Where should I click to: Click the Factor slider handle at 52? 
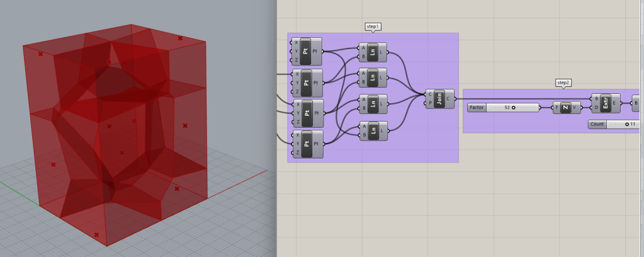pyautogui.click(x=514, y=108)
